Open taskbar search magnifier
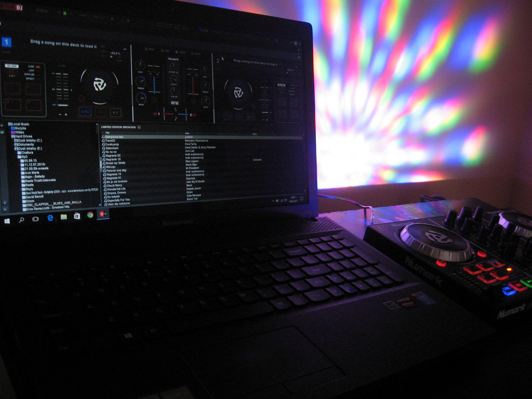This screenshot has height=399, width=532. pos(21,220)
